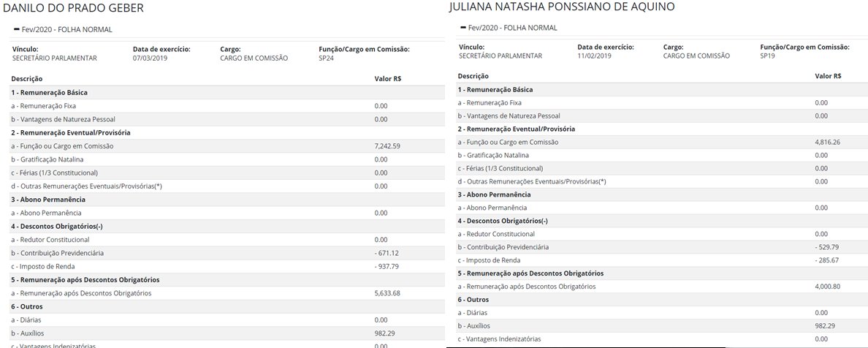Click Juliana's contribution value - 529.79
Screen dimensions: 868x348
click(x=827, y=246)
